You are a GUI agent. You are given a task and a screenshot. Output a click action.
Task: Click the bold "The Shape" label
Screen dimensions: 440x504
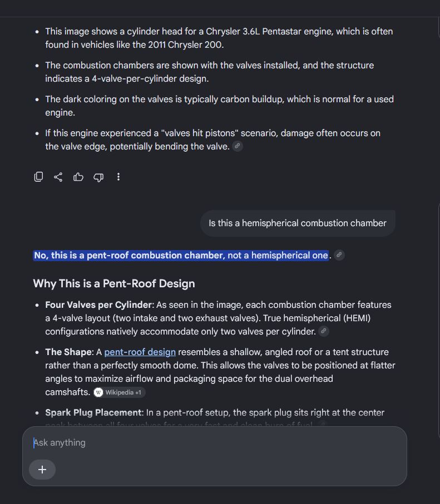(x=68, y=352)
